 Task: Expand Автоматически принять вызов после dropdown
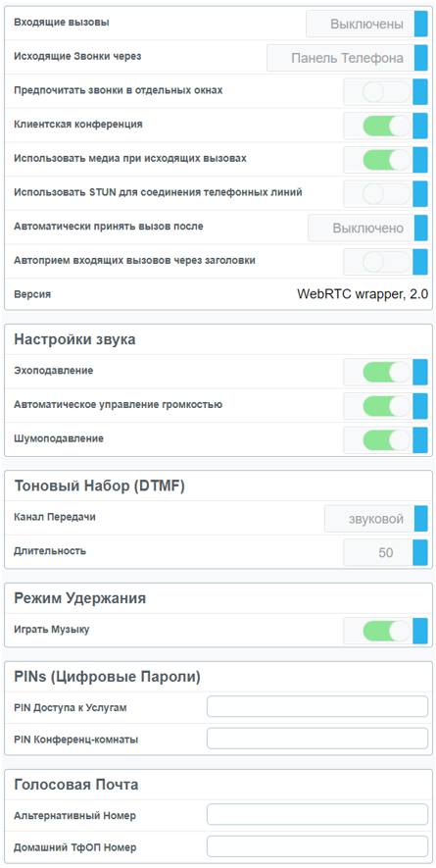(368, 229)
